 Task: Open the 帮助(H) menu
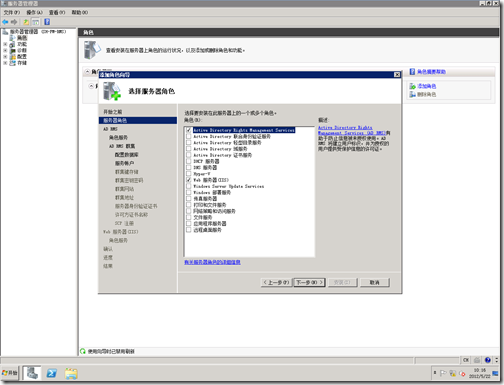point(80,12)
